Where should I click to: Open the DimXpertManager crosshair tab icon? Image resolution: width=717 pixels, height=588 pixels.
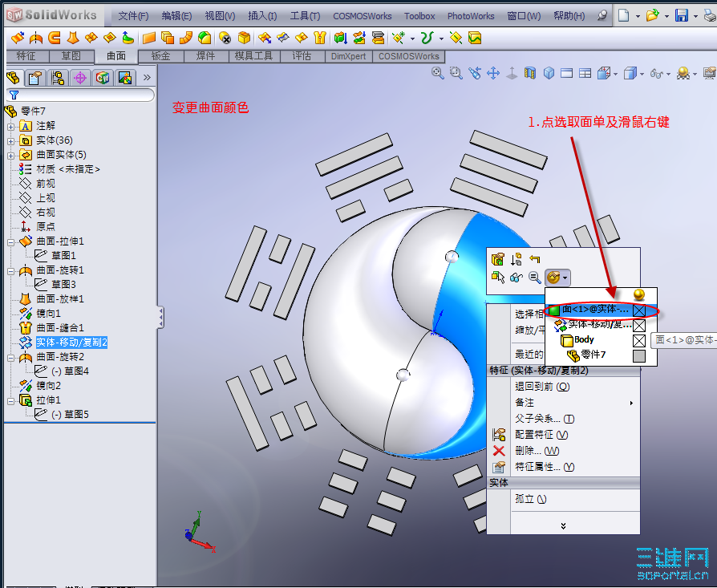(80, 78)
